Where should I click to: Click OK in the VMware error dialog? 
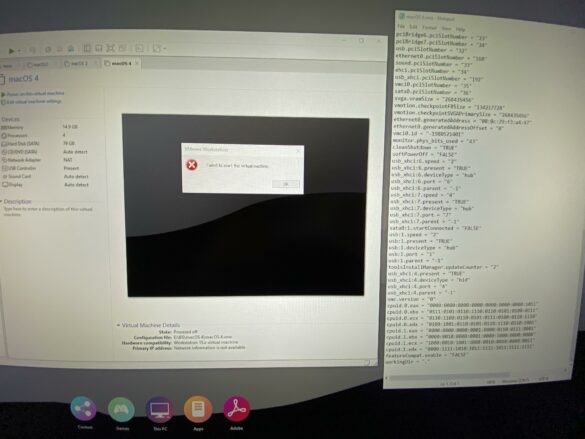click(x=285, y=184)
